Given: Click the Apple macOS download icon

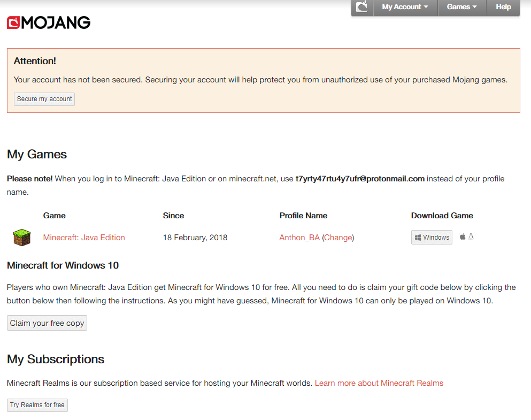Looking at the screenshot, I should (x=462, y=237).
